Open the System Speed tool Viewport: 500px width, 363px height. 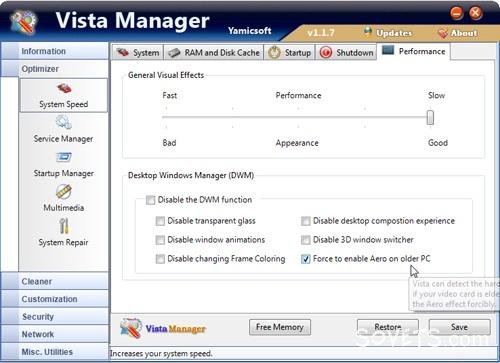(64, 95)
